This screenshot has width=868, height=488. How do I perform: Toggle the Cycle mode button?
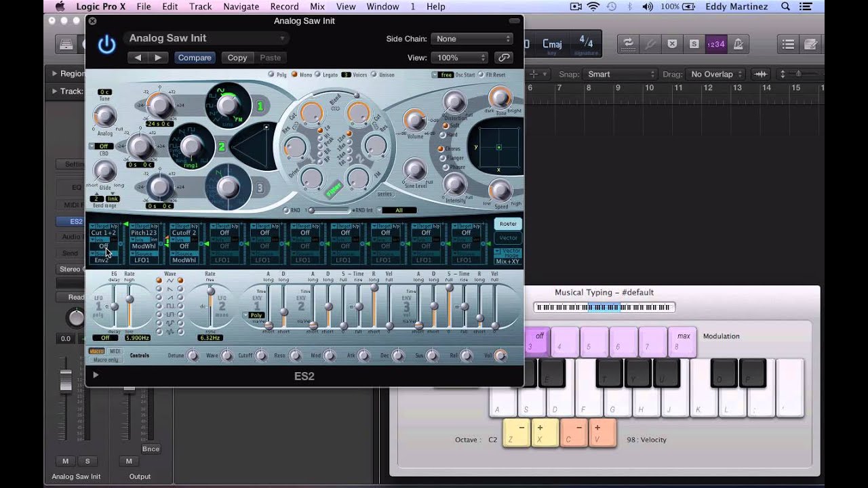point(629,44)
